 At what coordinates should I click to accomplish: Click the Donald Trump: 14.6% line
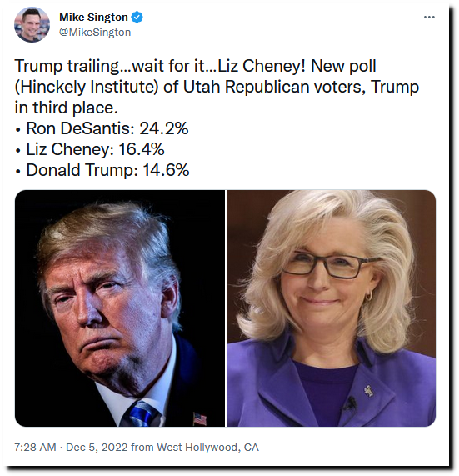point(102,170)
